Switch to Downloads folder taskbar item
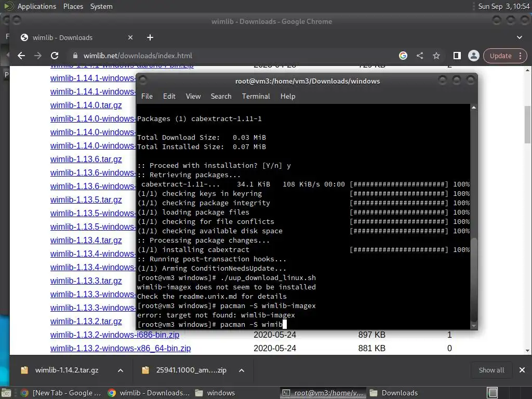The width and height of the screenshot is (532, 399). (x=394, y=393)
